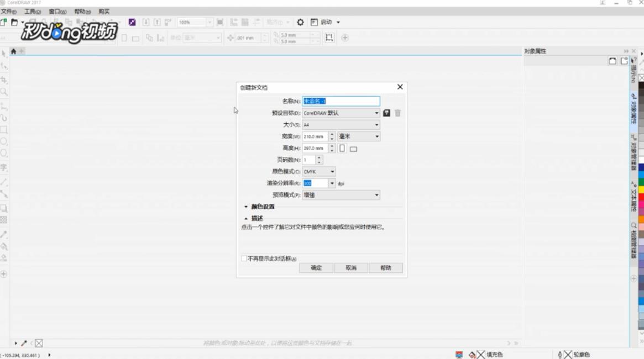The width and height of the screenshot is (644, 359).
Task: Click the options gear icon in toolbar
Action: pyautogui.click(x=300, y=22)
